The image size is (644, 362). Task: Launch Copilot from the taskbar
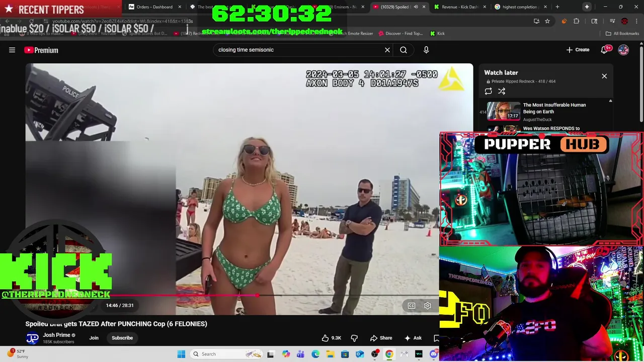(286, 354)
